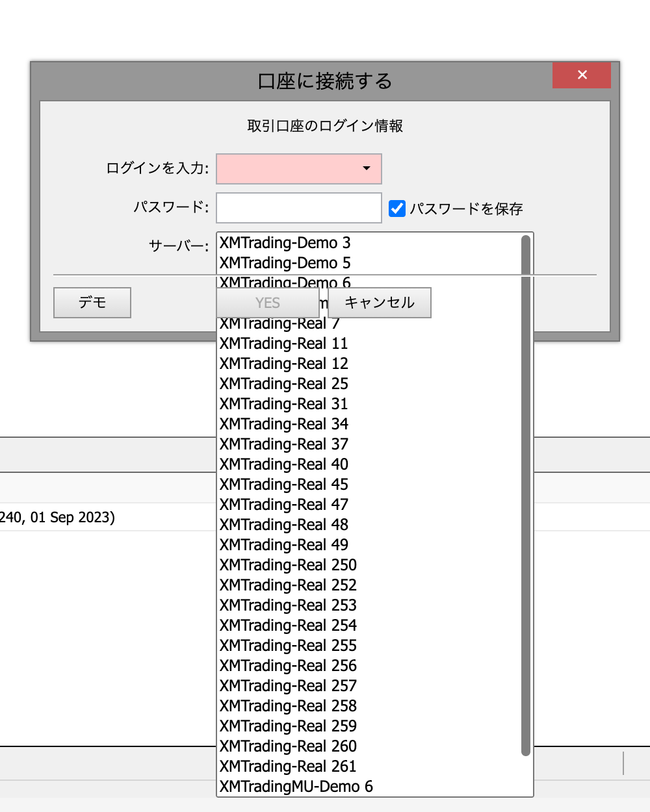Select XMTrading-Real 252 server

(x=369, y=585)
